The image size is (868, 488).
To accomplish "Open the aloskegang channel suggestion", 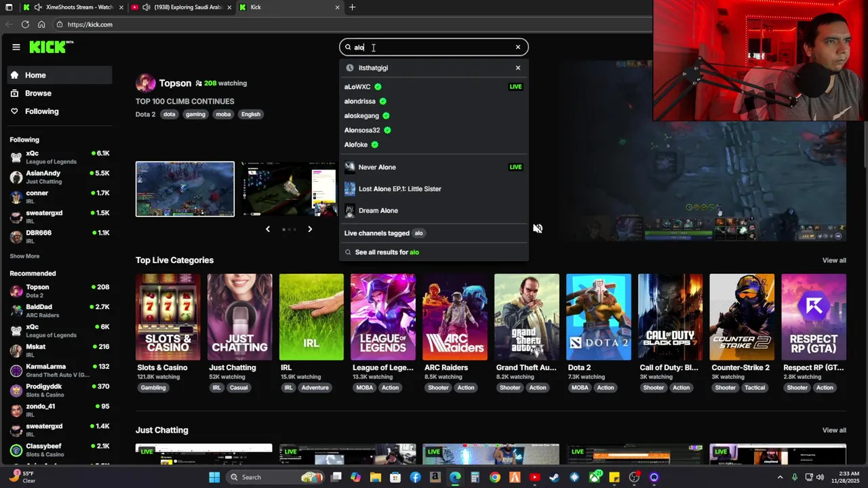I will (x=433, y=115).
